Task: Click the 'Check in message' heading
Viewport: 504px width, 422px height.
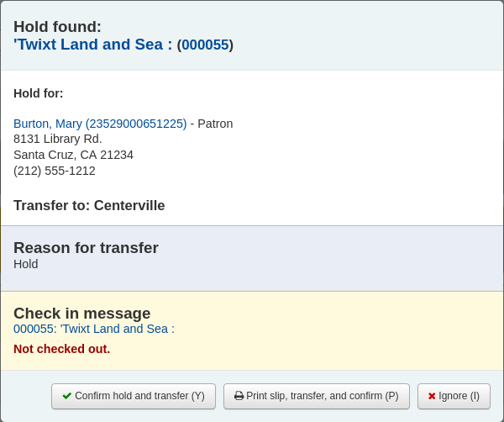Action: [82, 314]
